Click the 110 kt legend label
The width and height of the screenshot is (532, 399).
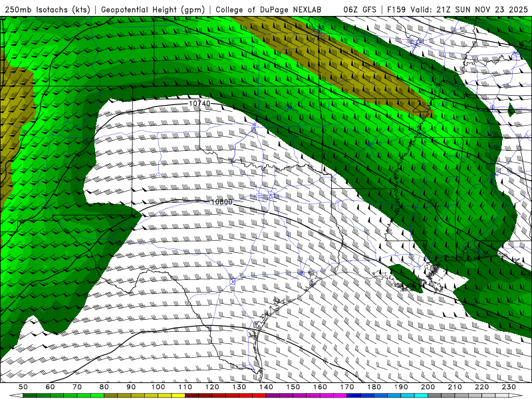click(186, 387)
